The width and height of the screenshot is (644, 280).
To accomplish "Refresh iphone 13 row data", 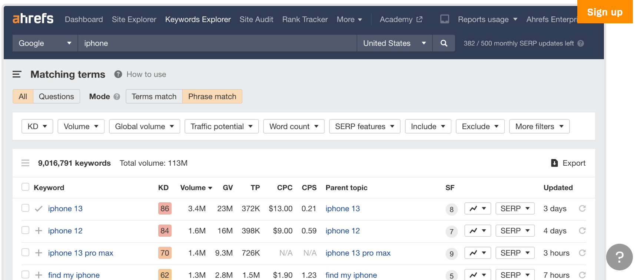I will [582, 209].
